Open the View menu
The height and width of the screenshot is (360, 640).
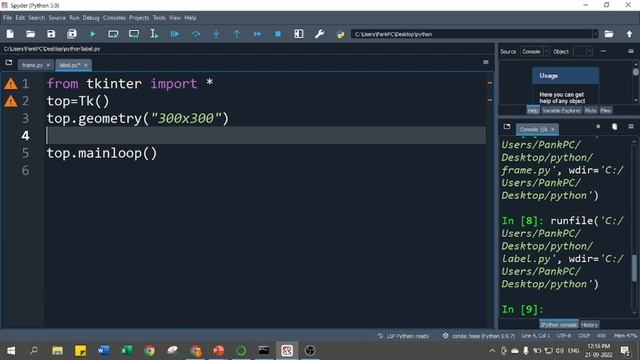[175, 18]
